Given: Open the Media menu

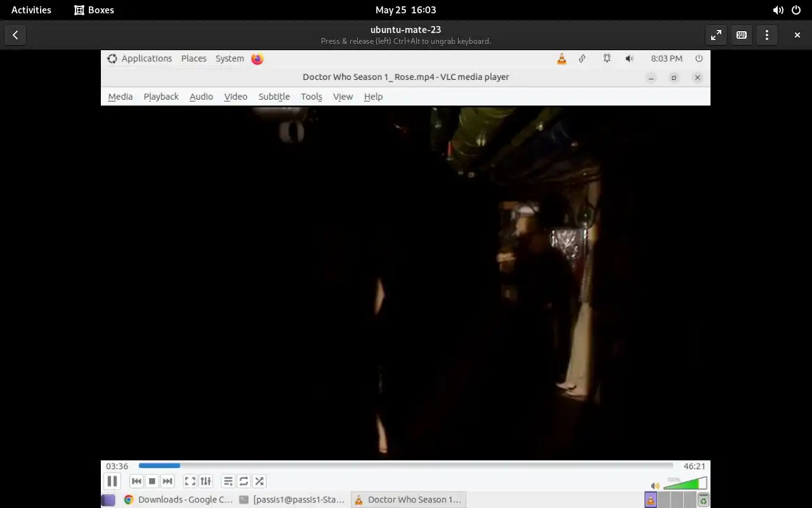Looking at the screenshot, I should [x=120, y=97].
